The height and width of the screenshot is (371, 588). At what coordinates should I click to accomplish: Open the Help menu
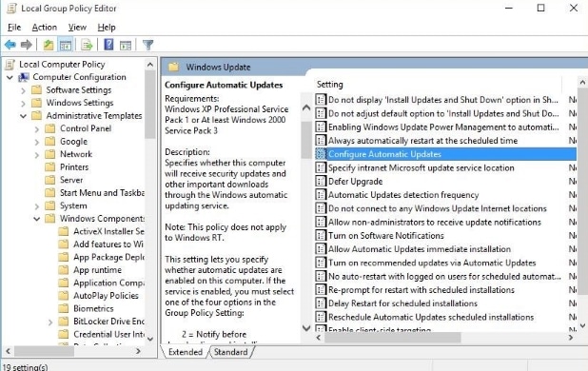107,28
